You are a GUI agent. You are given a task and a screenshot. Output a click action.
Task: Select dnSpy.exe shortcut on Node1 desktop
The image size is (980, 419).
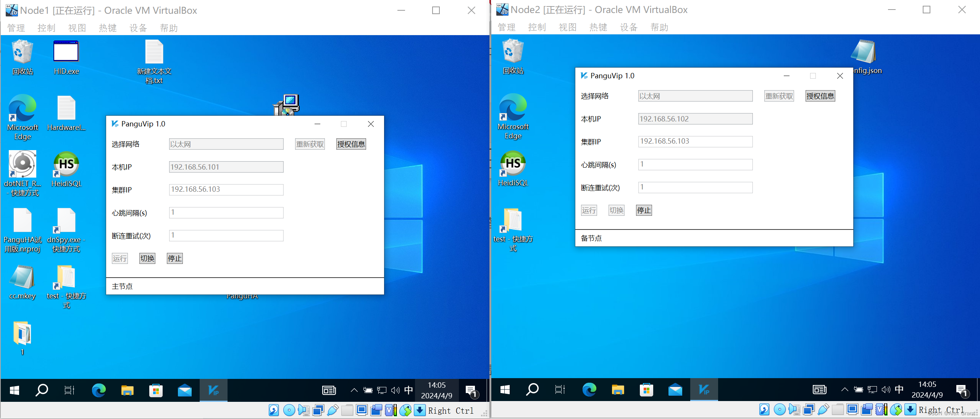[66, 230]
